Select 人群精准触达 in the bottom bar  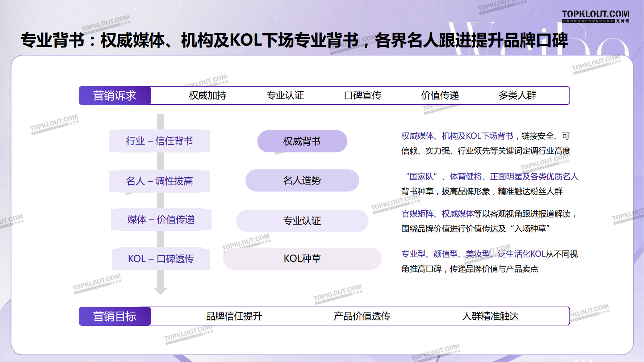click(490, 316)
